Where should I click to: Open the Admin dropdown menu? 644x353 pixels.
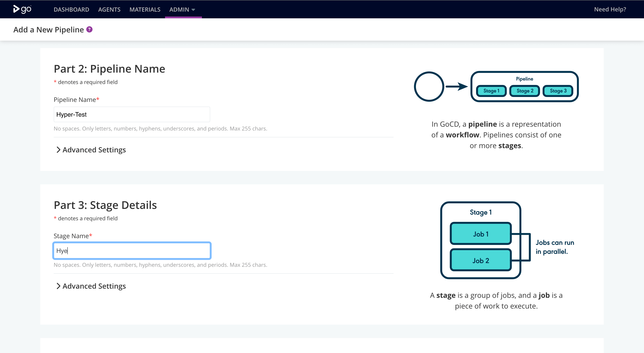(182, 9)
